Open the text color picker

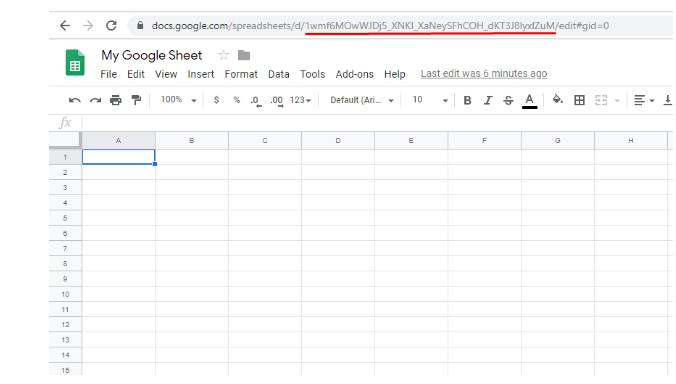click(529, 101)
